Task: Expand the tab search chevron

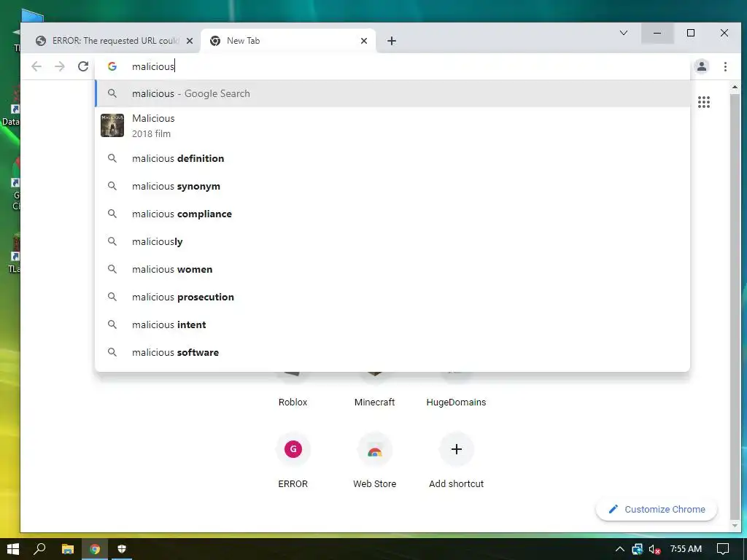Action: tap(623, 33)
